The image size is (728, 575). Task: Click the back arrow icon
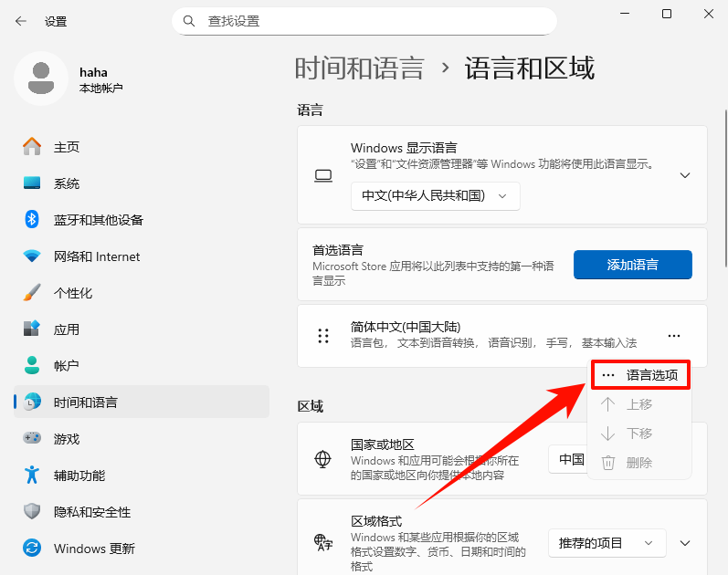point(21,21)
